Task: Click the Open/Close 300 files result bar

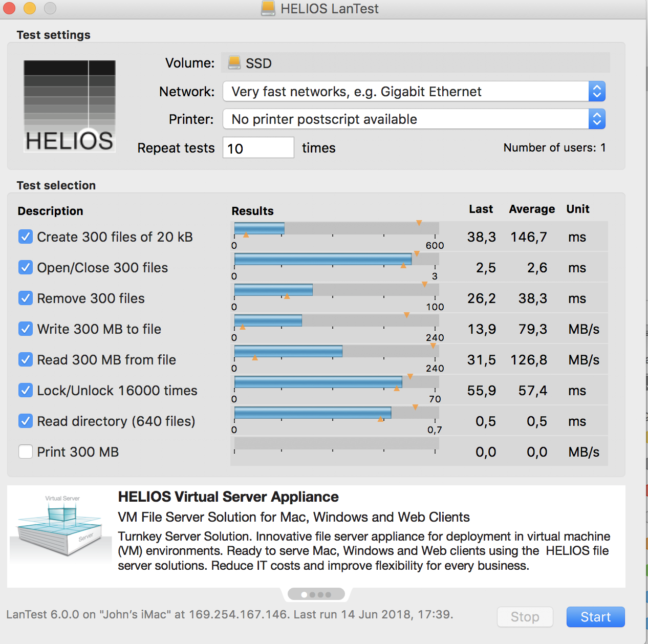Action: pyautogui.click(x=336, y=259)
